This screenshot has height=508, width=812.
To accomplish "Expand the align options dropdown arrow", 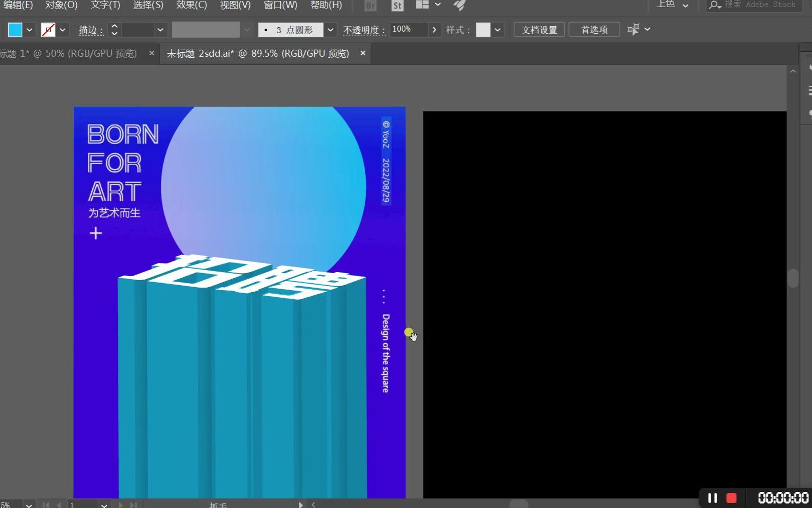I will pyautogui.click(x=647, y=29).
